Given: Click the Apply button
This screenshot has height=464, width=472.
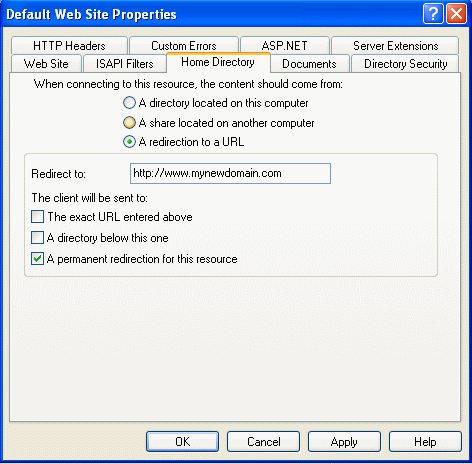Looking at the screenshot, I should coord(344,442).
